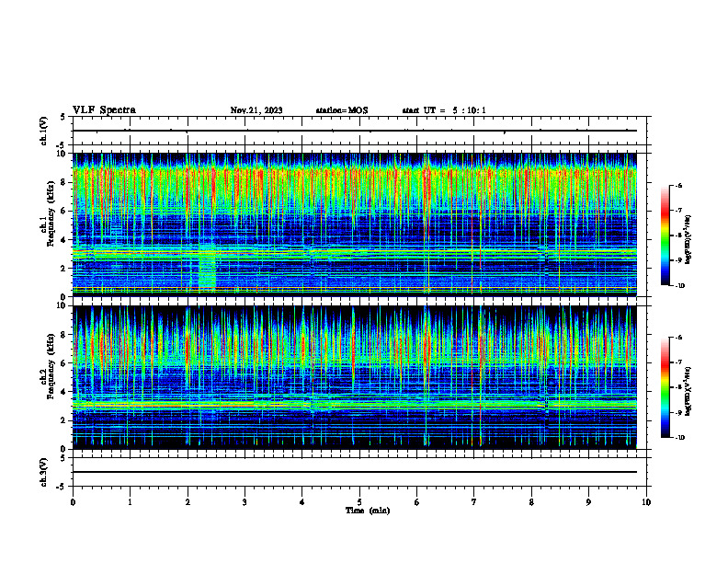Image resolution: width=728 pixels, height=563 pixels.
Task: Click the ch.1 colorbar "log(PSD)(V²/Hz)" label
Action: (x=688, y=239)
